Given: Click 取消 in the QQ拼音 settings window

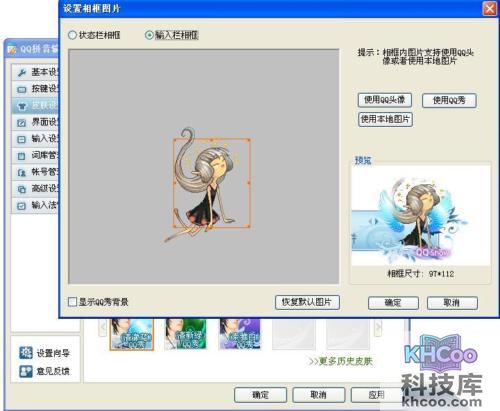Looking at the screenshot, I should (319, 395).
